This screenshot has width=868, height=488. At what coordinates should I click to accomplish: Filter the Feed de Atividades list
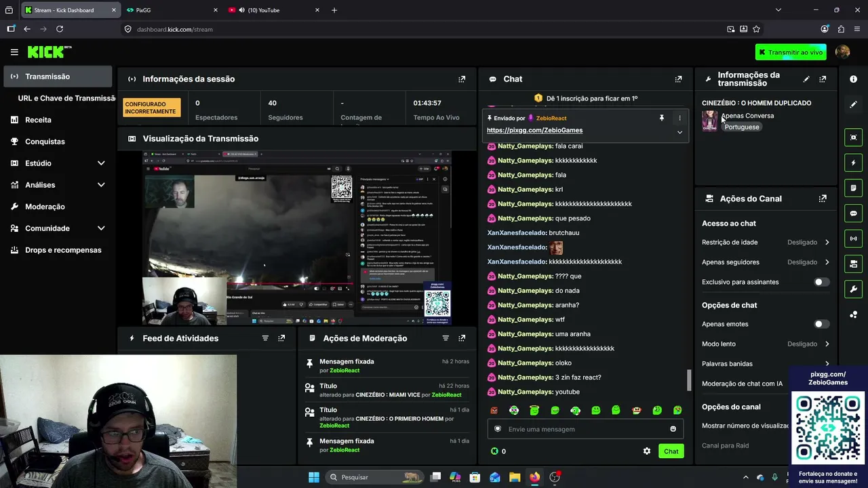[265, 338]
